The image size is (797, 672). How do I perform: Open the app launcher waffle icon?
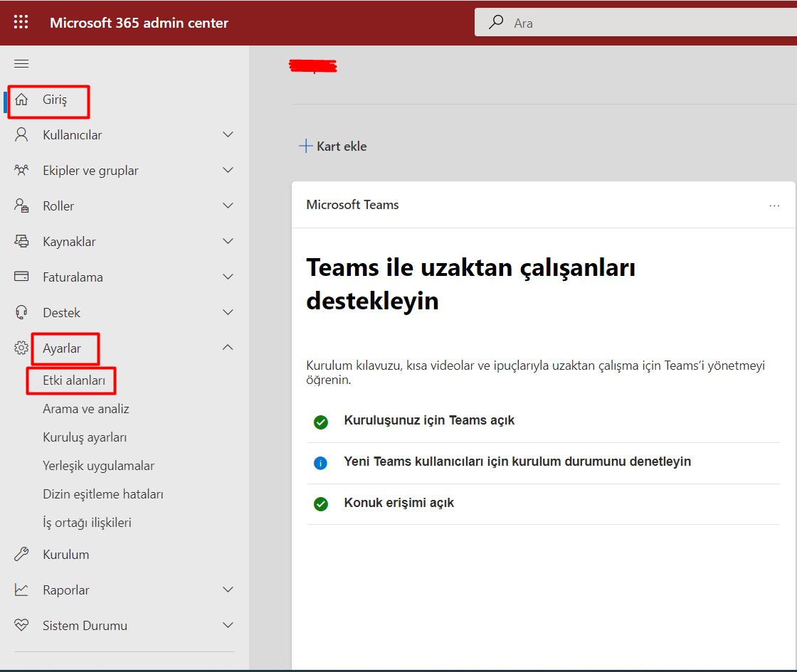[x=21, y=22]
